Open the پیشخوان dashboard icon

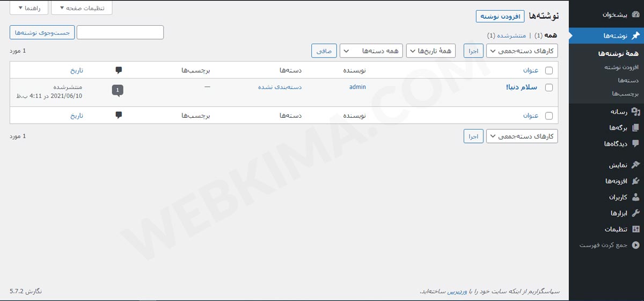pos(635,15)
